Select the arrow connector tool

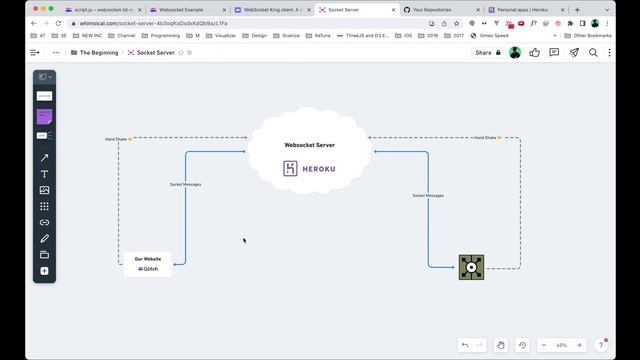[44, 158]
